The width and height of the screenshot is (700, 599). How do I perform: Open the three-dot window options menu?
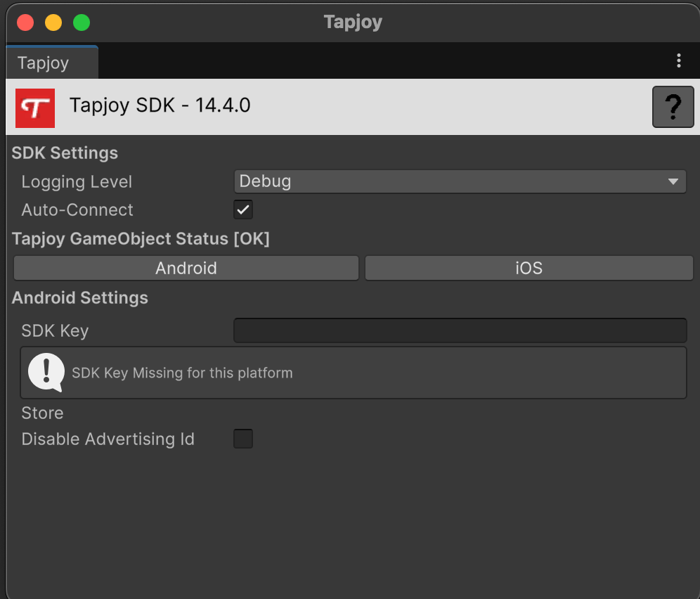pyautogui.click(x=679, y=60)
